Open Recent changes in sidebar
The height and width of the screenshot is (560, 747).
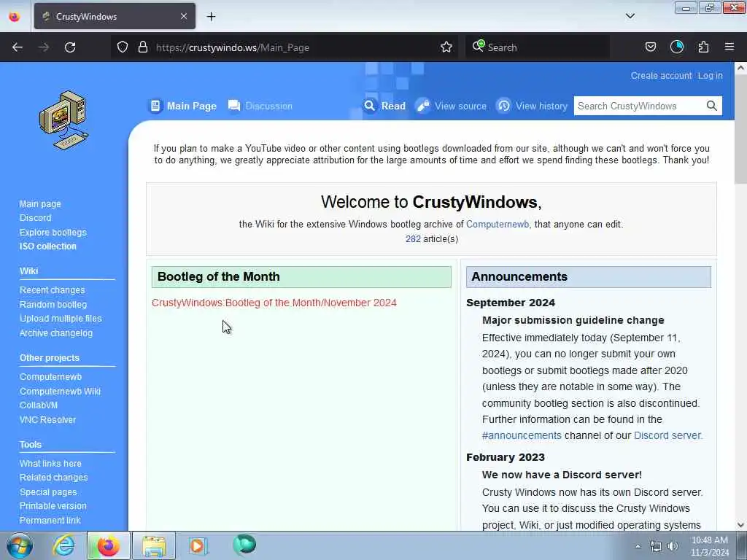point(52,290)
